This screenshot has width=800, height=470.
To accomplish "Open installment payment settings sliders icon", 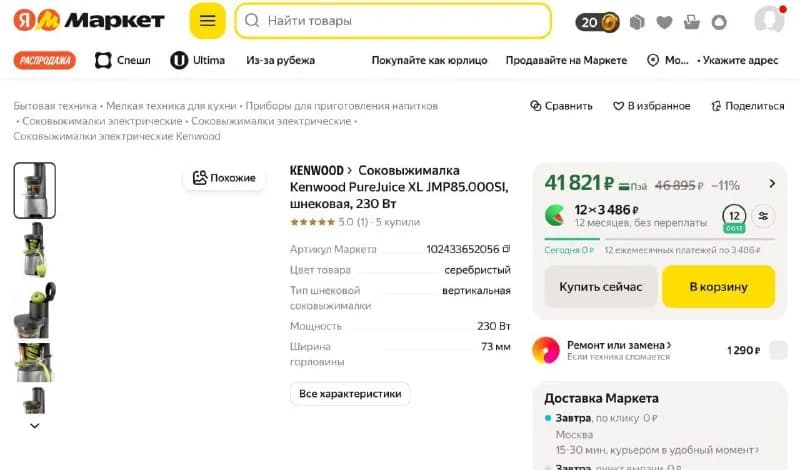I will 763,216.
